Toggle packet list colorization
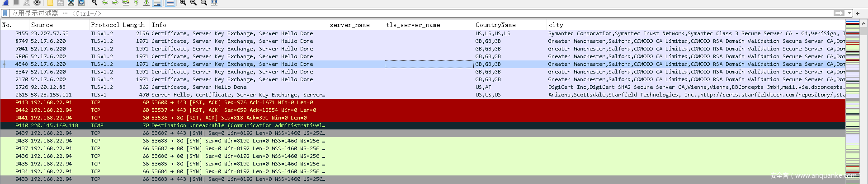The image size is (868, 184). coord(170,3)
